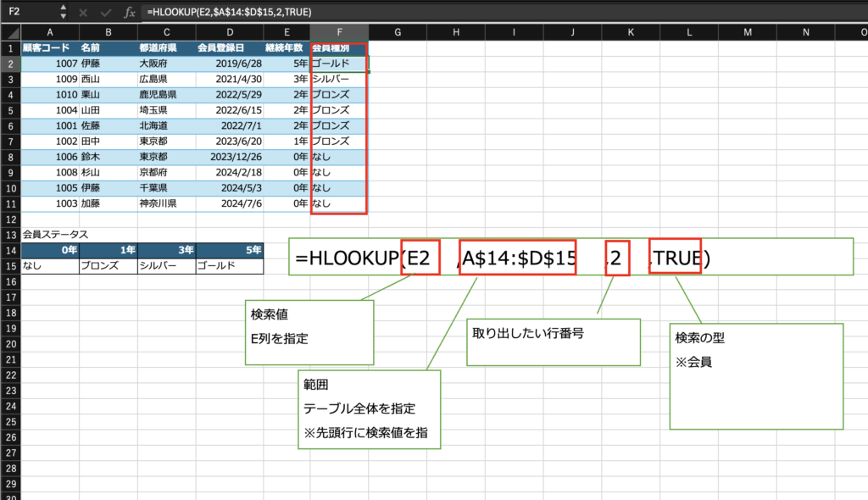Image resolution: width=868 pixels, height=500 pixels.
Task: Click the fx Insert Function icon
Action: point(129,13)
